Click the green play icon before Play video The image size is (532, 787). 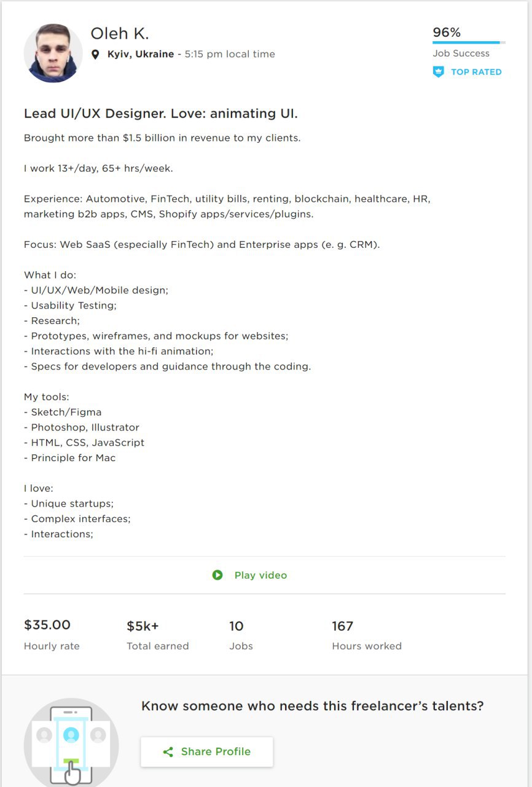217,575
